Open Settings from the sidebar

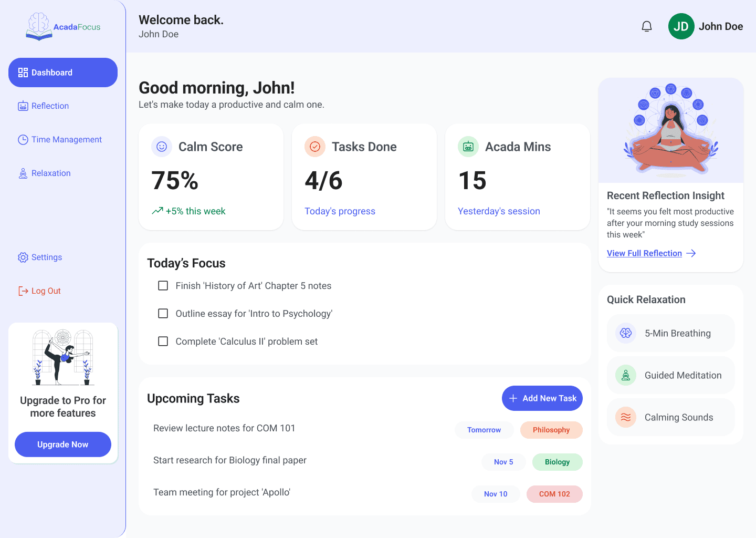tap(63, 257)
